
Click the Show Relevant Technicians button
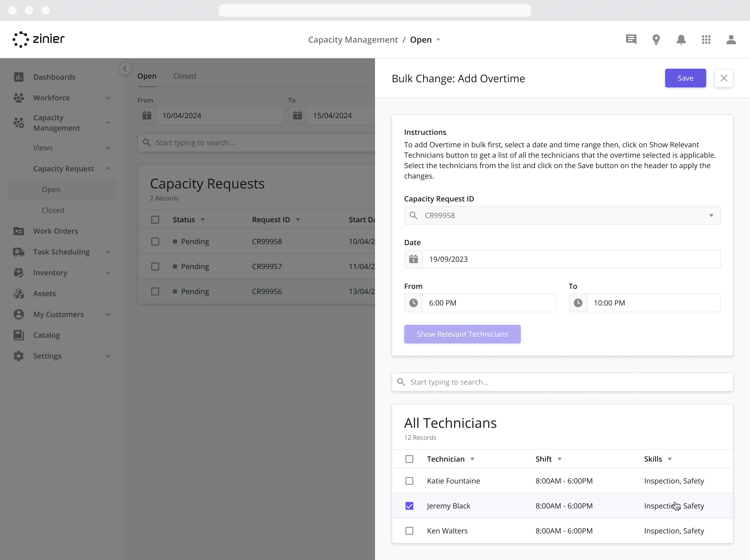(462, 334)
